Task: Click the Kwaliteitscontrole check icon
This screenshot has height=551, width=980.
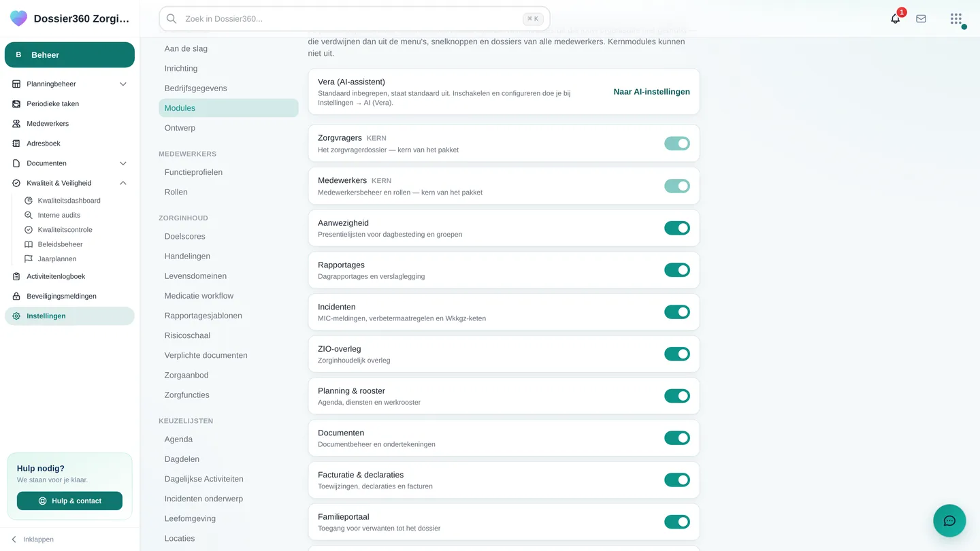Action: [x=29, y=230]
